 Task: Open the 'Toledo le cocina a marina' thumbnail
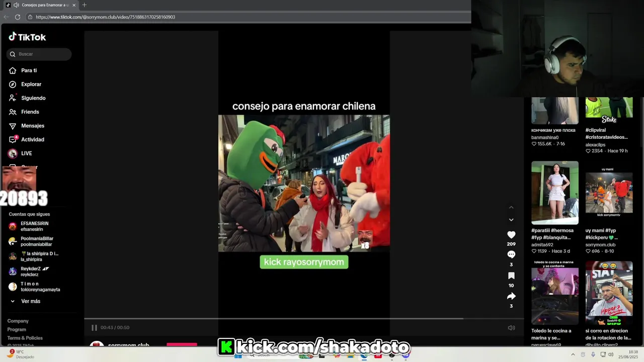pyautogui.click(x=555, y=293)
